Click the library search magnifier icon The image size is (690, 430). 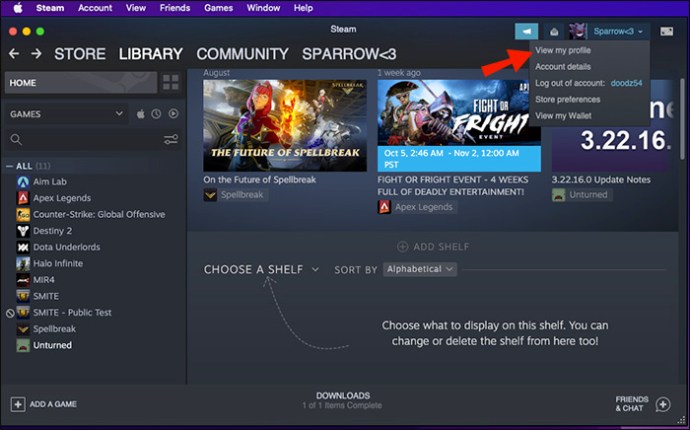pos(16,140)
